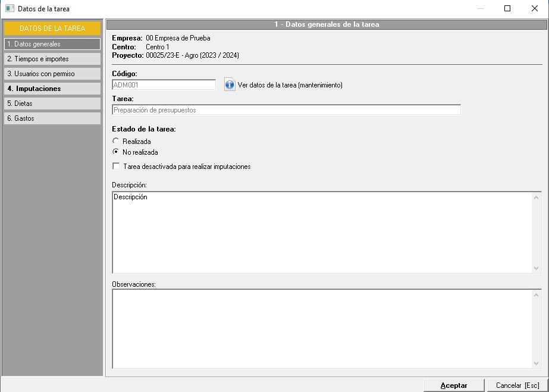
Task: Click inside the Descripción text area
Action: coord(321,232)
